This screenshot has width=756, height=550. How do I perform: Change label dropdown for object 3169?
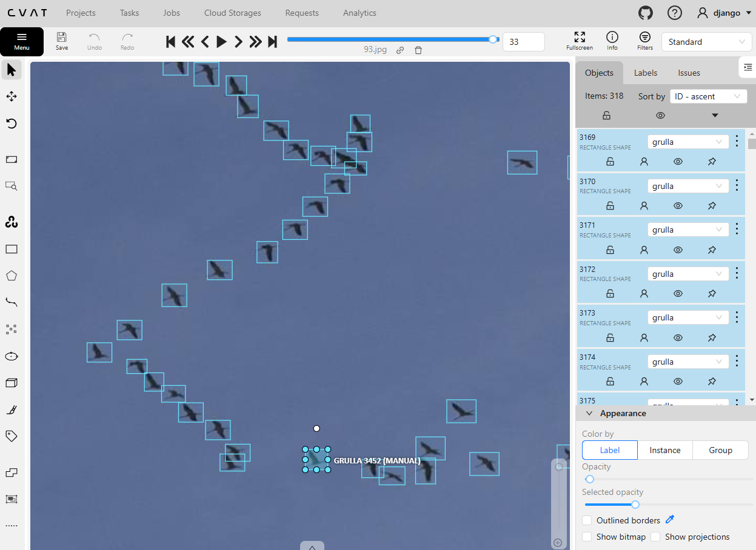point(688,142)
